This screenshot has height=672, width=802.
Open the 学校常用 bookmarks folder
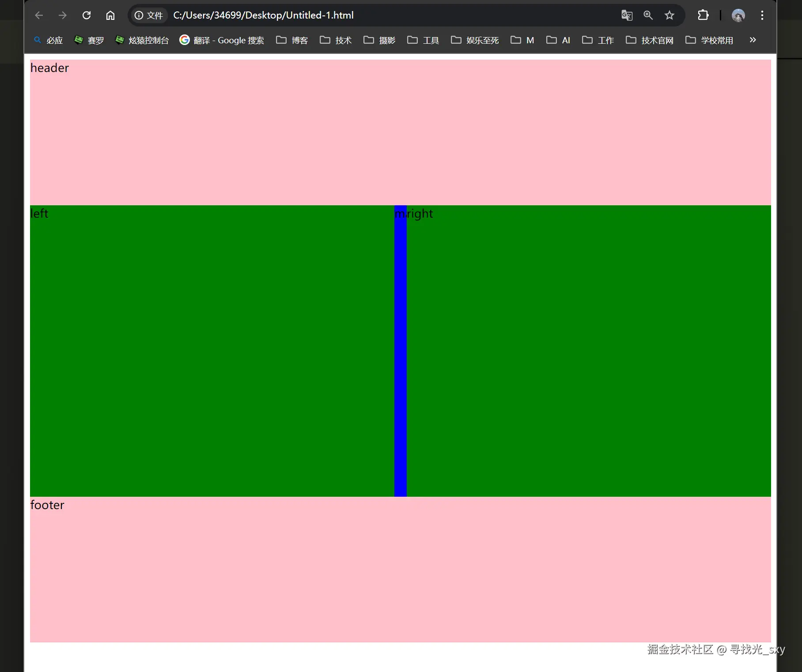708,40
